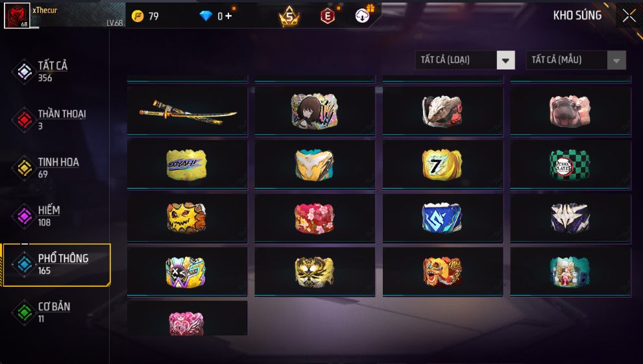
Task: Open the red E hexagon badge
Action: point(327,16)
